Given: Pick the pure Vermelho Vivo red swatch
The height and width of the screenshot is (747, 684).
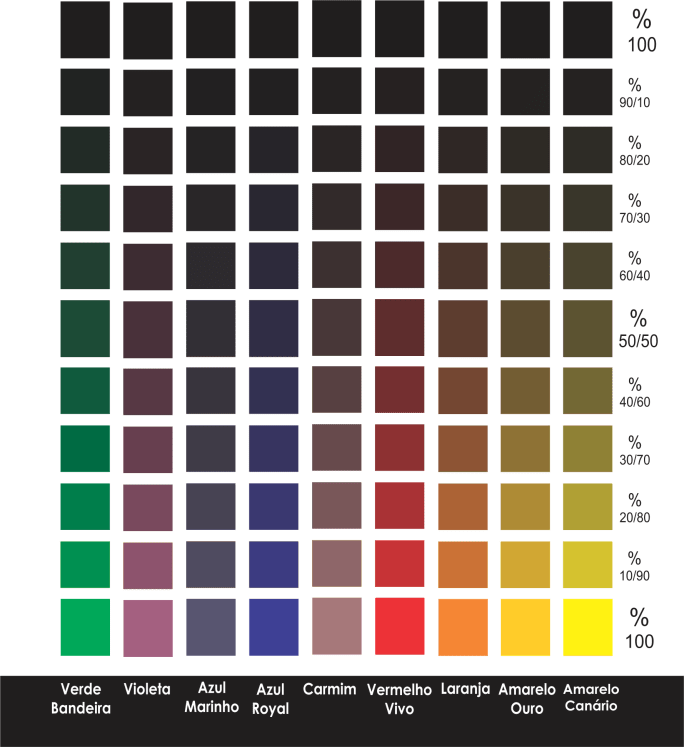Looking at the screenshot, I should pos(399,627).
